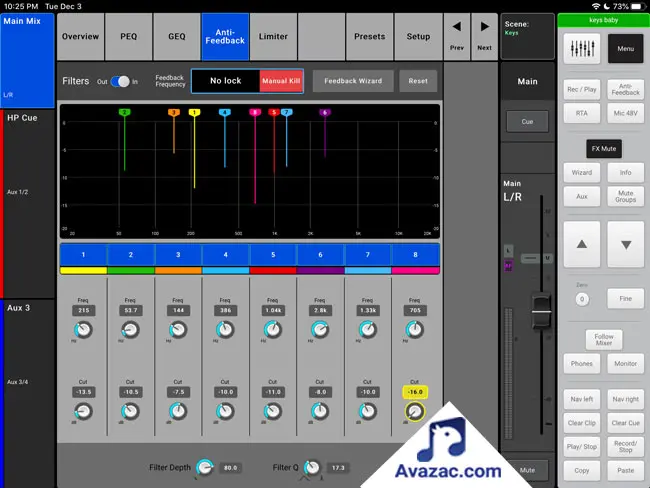Click the filter 4 Freq knob
This screenshot has width=650, height=488.
(226, 330)
